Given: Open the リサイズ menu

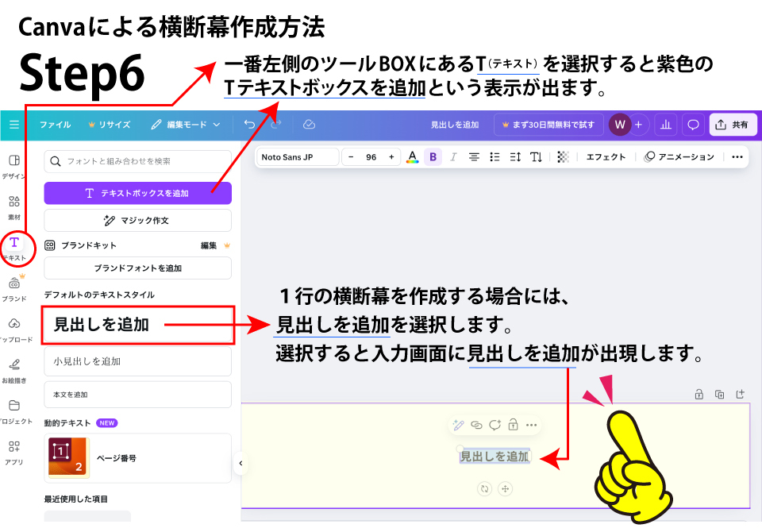Looking at the screenshot, I should (x=110, y=125).
